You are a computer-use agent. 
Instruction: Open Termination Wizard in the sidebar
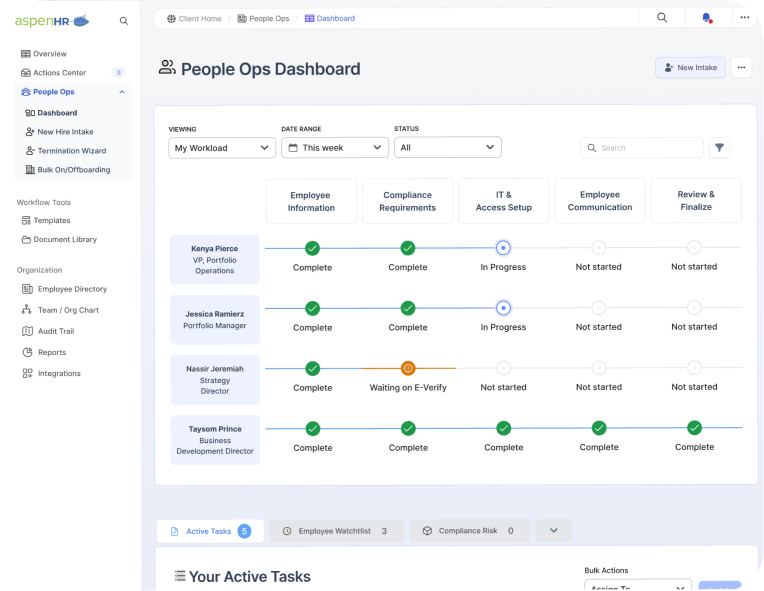71,151
